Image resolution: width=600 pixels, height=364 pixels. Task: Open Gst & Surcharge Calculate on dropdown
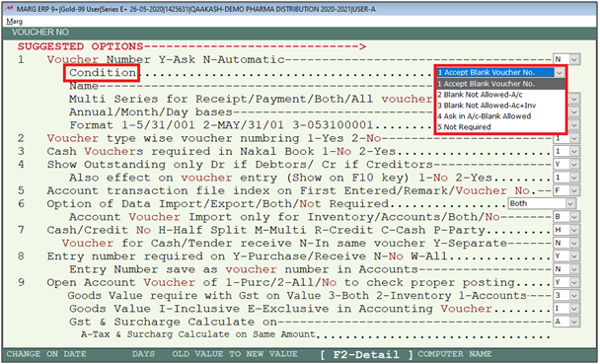[x=574, y=322]
